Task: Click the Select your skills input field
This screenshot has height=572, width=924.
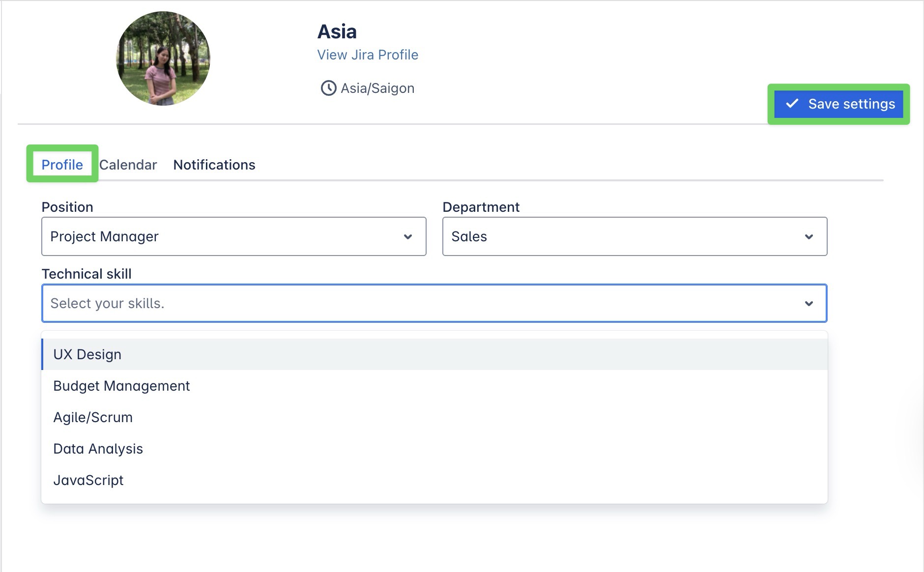Action: coord(418,304)
